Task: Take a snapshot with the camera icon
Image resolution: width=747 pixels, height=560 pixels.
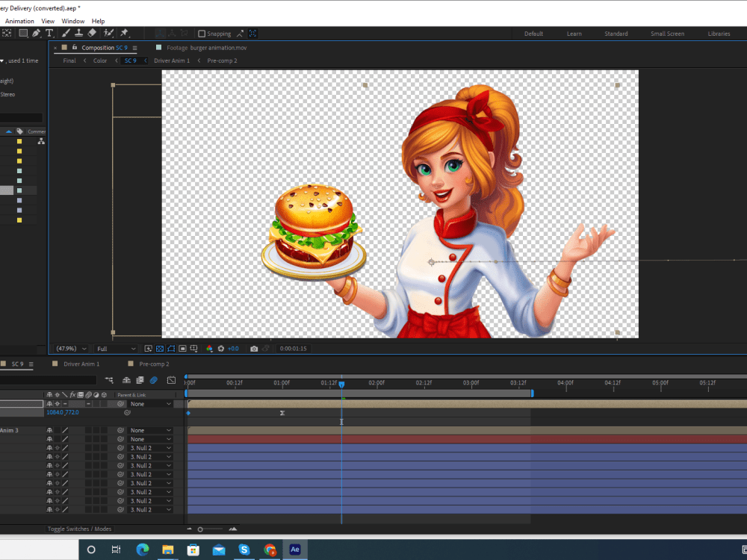Action: 254,349
